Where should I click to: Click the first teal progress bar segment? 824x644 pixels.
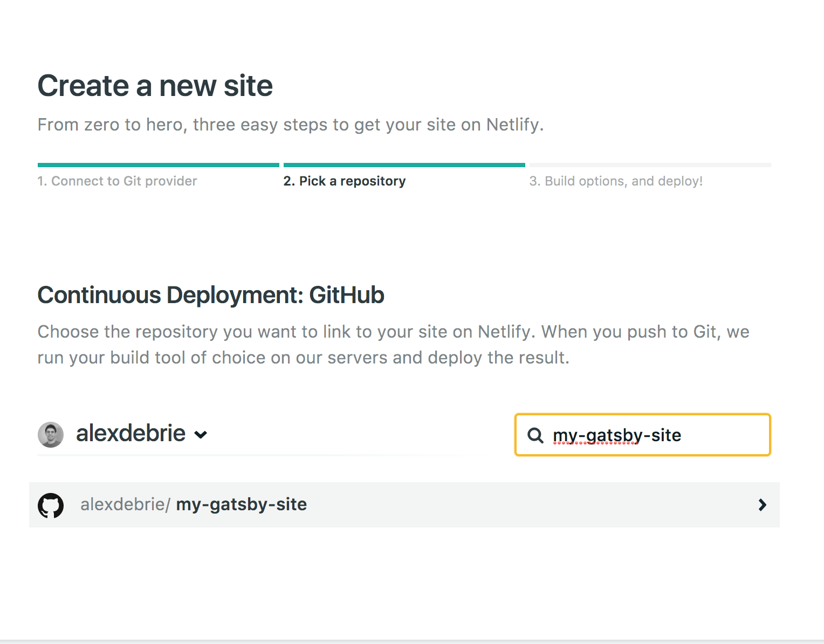[x=158, y=165]
